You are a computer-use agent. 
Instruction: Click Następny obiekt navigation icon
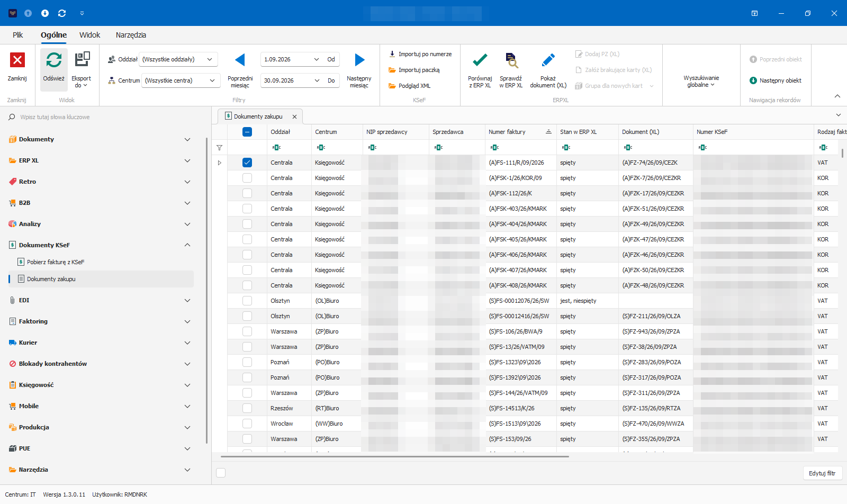753,80
